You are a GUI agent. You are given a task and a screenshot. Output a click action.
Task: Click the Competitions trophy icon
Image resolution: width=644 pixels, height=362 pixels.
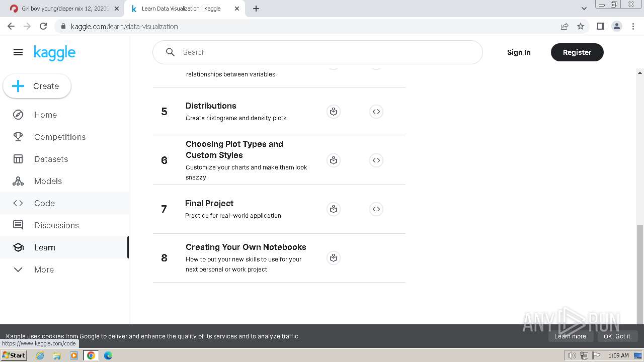click(18, 137)
